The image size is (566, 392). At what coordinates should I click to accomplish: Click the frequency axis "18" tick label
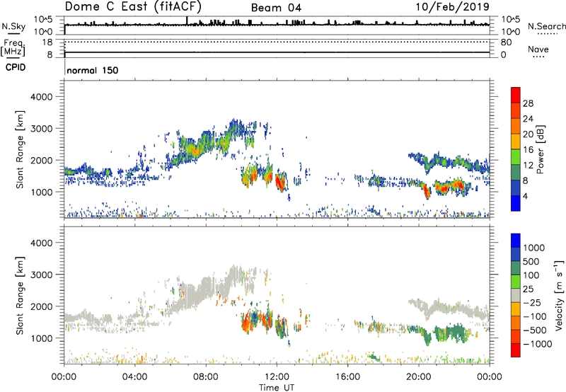(x=47, y=42)
